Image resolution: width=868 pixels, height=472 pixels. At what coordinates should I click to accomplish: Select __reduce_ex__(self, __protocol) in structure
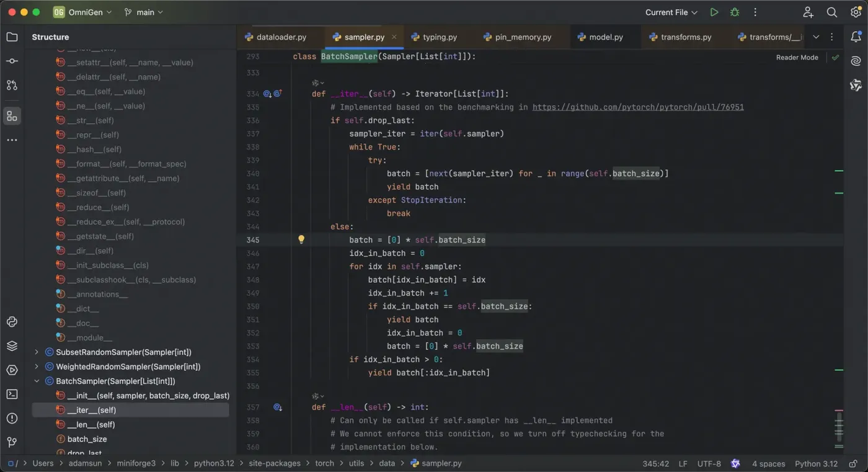(130, 222)
